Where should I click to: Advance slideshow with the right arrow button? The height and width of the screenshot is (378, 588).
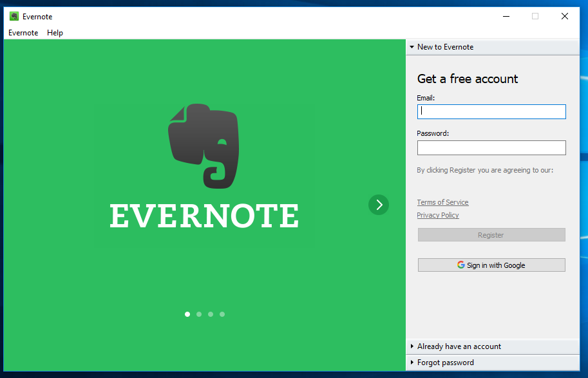[379, 205]
